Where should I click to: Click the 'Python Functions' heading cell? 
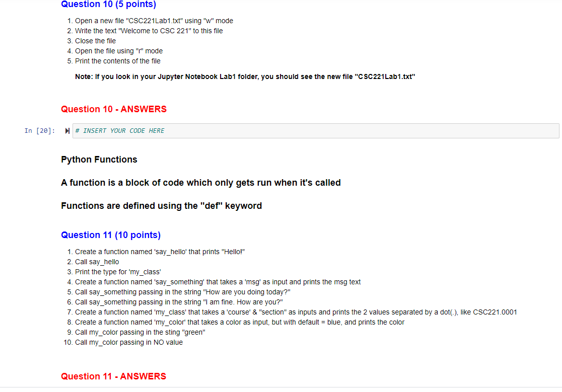99,160
